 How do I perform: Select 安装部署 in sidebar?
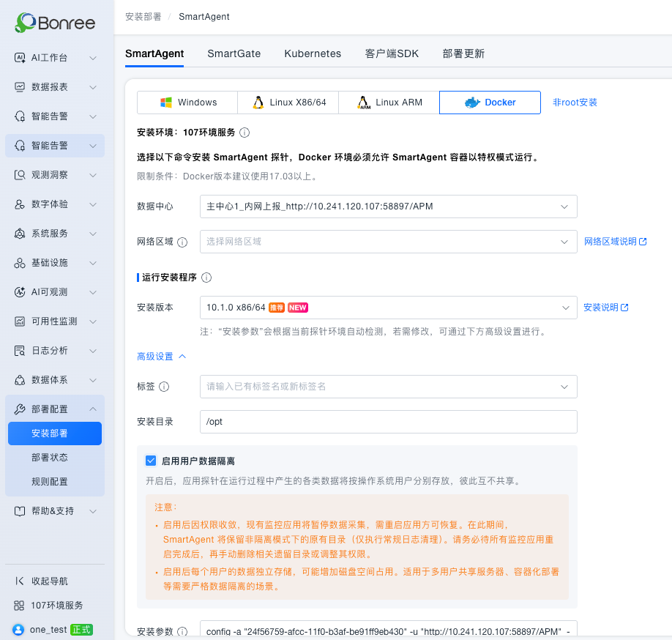tap(55, 434)
